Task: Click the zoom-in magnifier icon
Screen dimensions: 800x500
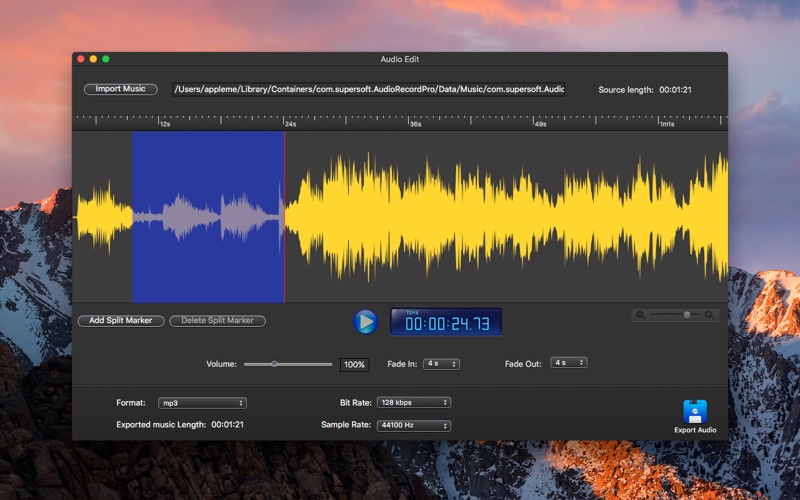Action: (710, 315)
